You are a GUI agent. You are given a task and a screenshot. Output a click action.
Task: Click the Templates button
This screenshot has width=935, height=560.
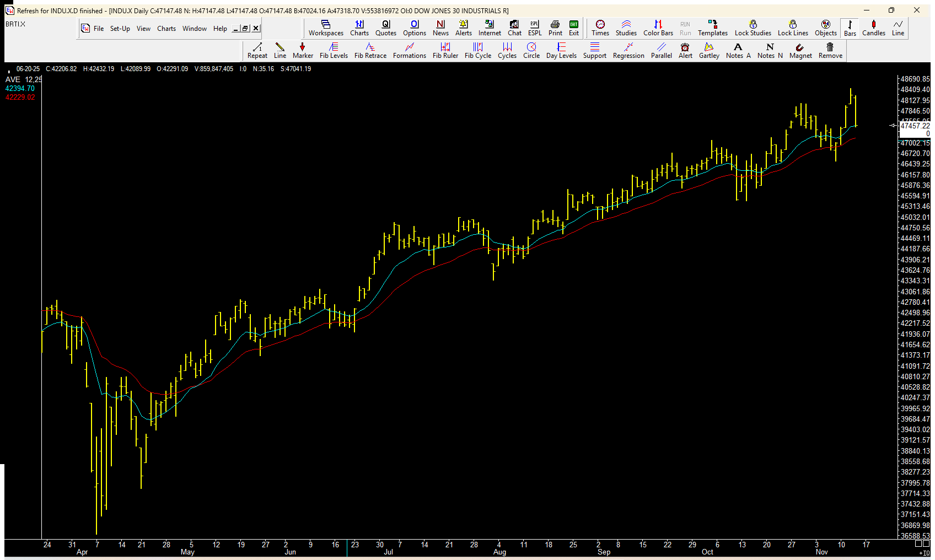click(712, 28)
